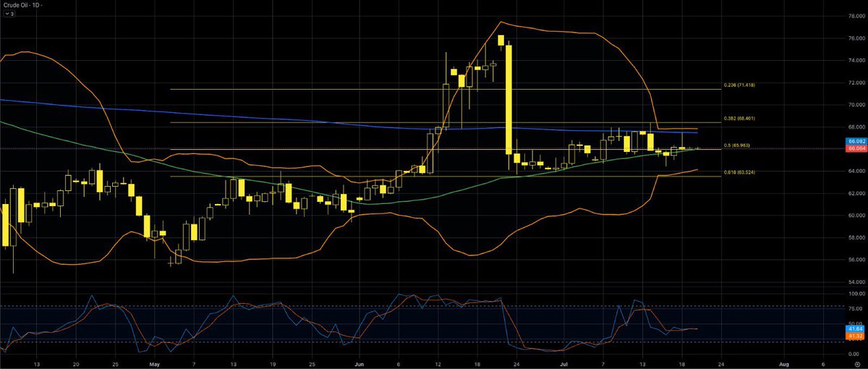
Task: Click the red 66.064 price tag
Action: 856,149
